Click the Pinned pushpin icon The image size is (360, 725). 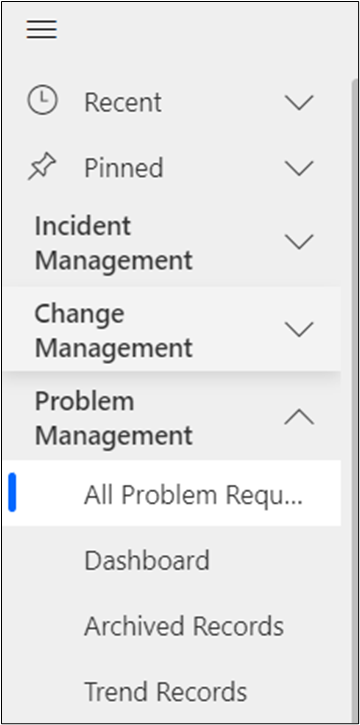pyautogui.click(x=42, y=167)
